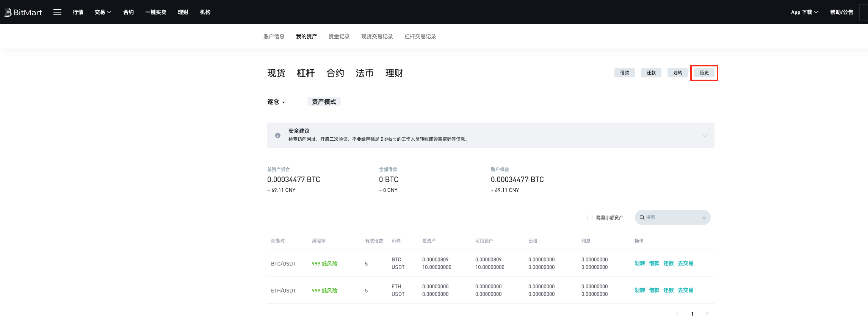This screenshot has width=868, height=327.
Task: Click the top 借款 button
Action: [624, 73]
